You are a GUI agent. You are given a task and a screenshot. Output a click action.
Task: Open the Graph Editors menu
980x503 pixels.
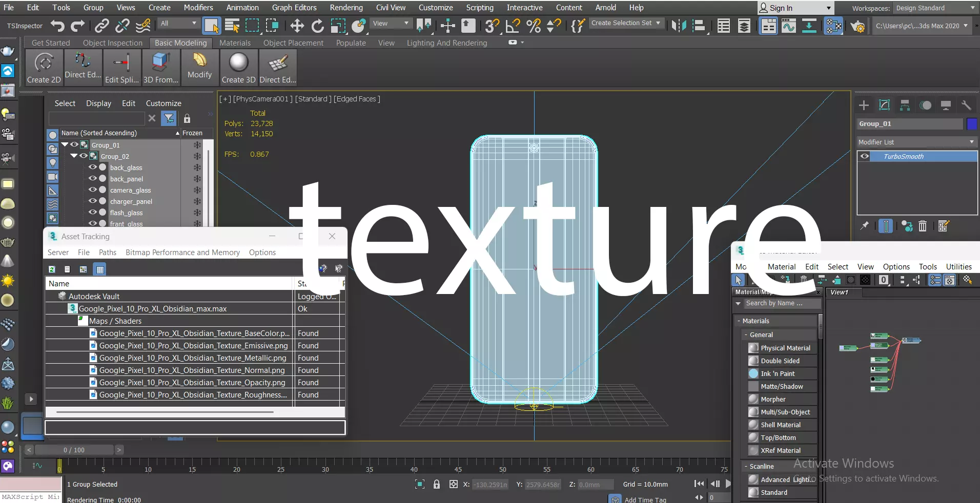click(294, 8)
